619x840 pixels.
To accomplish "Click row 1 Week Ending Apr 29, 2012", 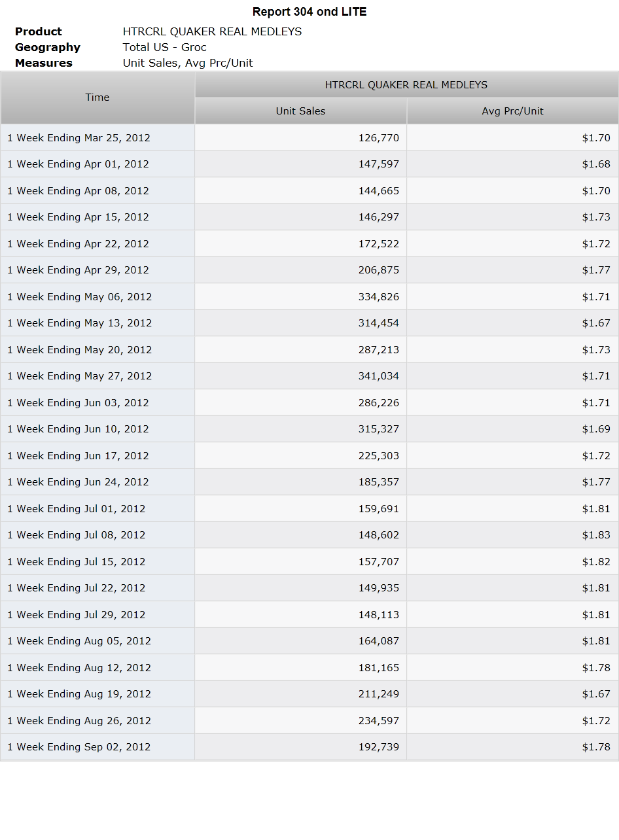I will click(309, 270).
